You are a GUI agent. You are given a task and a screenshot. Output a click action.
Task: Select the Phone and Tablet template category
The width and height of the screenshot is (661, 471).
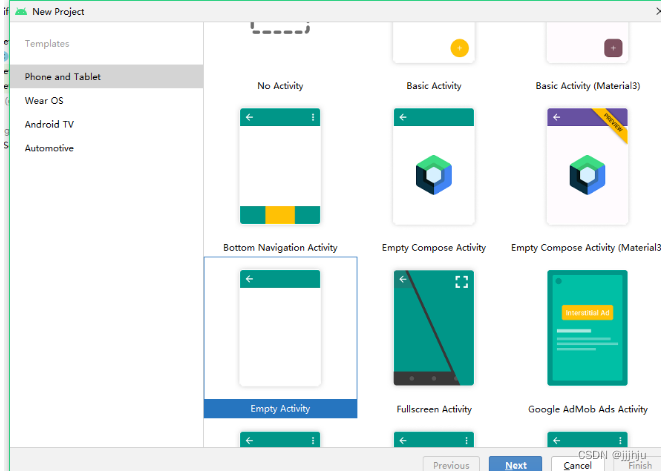point(106,77)
